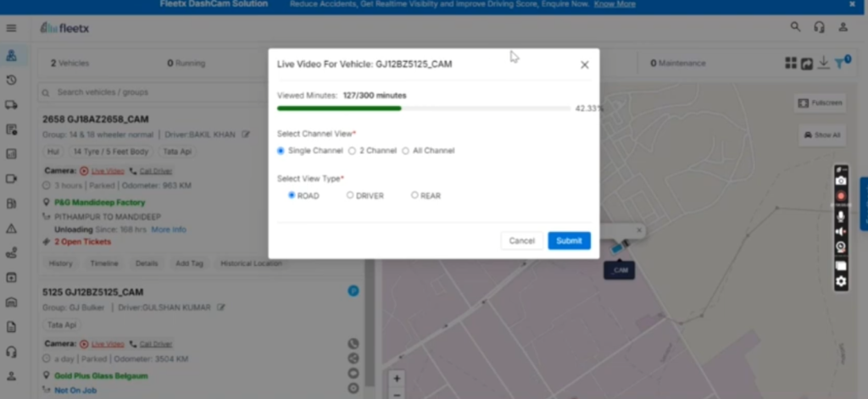Select DRIVER view type

click(x=350, y=196)
